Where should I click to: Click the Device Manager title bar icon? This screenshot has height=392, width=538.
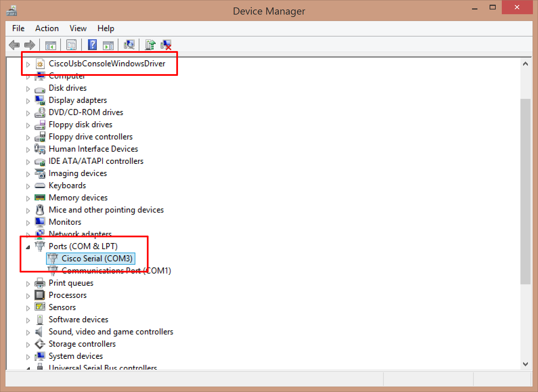(12, 11)
